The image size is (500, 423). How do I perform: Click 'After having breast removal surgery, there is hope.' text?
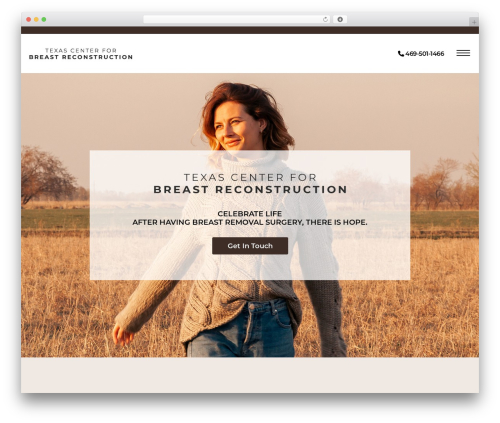click(250, 222)
